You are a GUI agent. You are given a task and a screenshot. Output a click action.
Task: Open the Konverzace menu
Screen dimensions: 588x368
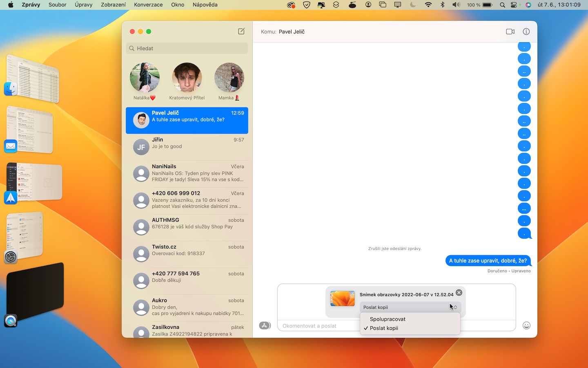point(148,5)
